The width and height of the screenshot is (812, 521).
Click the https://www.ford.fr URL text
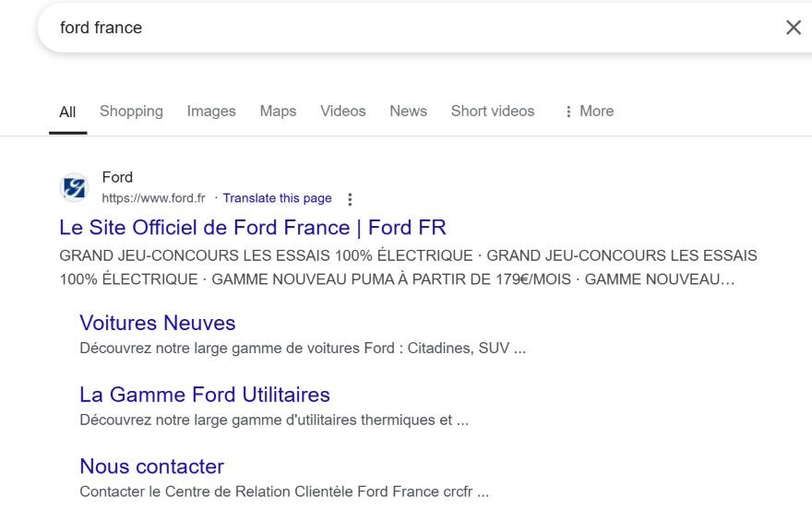(x=153, y=198)
